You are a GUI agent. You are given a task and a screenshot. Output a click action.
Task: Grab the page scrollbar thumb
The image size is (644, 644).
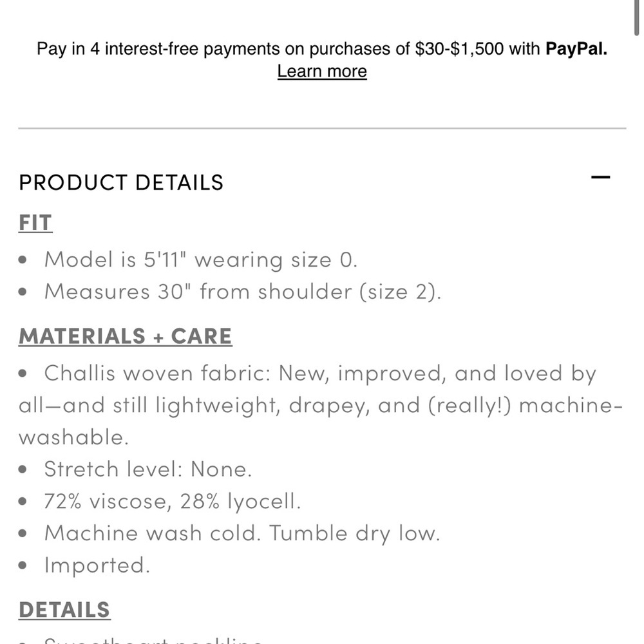637,17
